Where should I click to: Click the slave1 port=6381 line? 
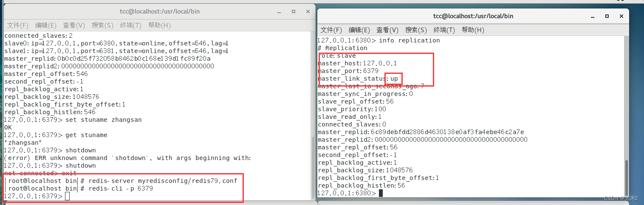tap(116, 51)
